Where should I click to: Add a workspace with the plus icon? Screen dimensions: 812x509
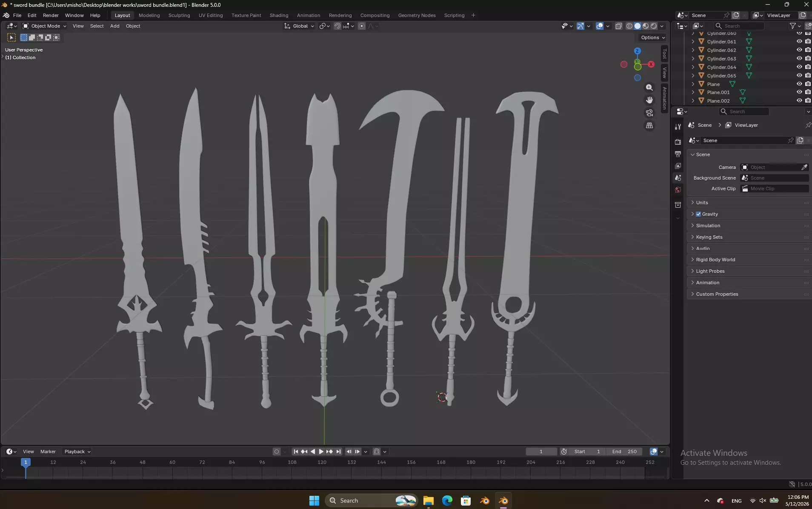(x=473, y=15)
